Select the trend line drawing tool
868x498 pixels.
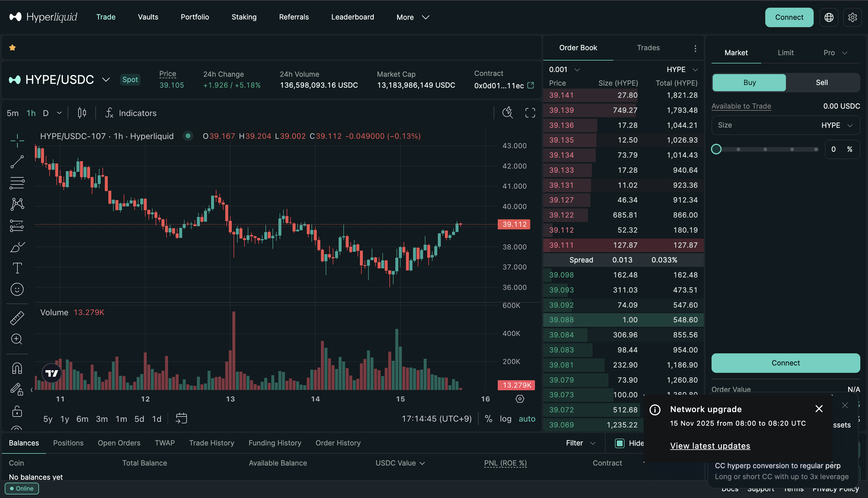pos(17,162)
